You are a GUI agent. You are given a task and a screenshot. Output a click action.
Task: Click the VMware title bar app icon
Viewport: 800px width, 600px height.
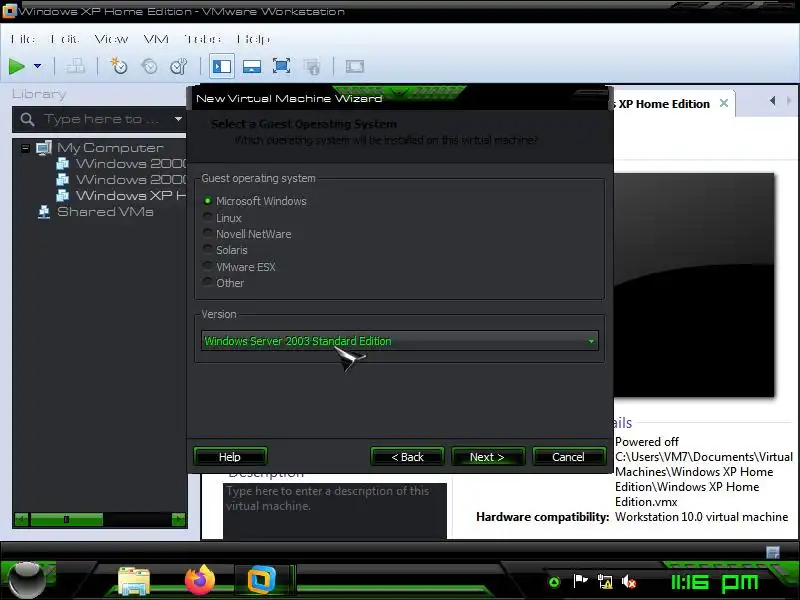coord(9,11)
